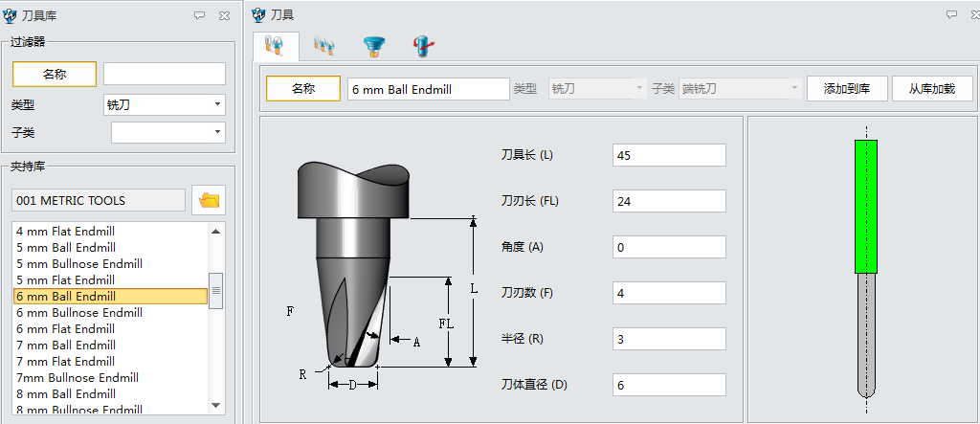Click the speech bubble icon in 刀具库 panel header

coord(199,15)
